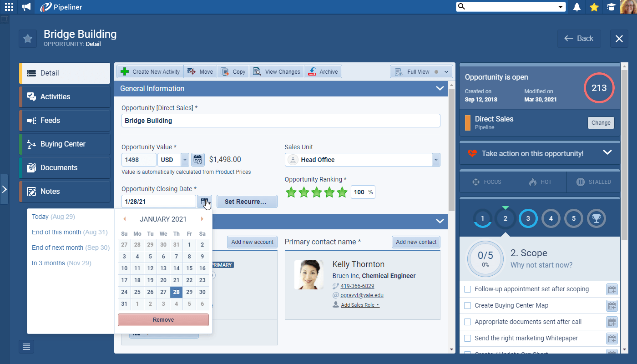The width and height of the screenshot is (637, 364).
Task: Click the calendar icon next to Create Buying Center Map
Action: [612, 305]
